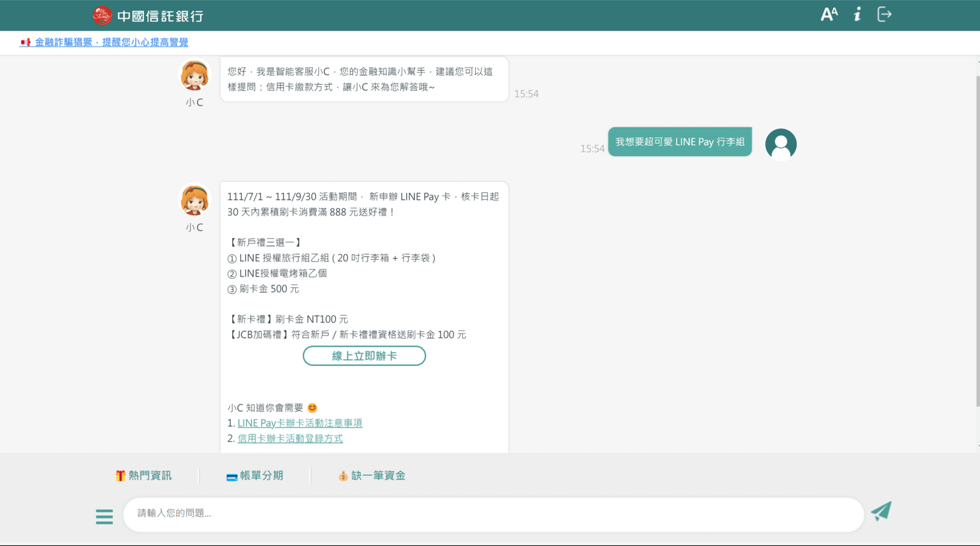
Task: Click the chat vertical scrollbar
Action: 978,240
